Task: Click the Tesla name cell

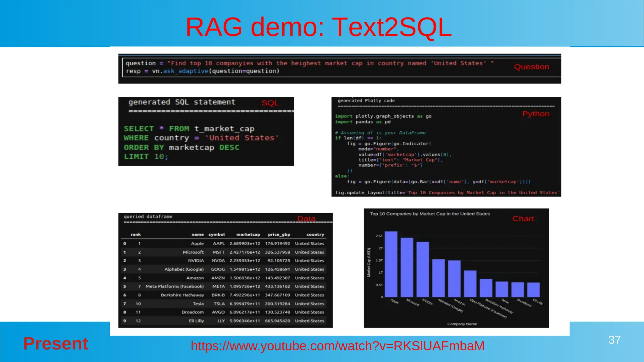Action: click(198, 304)
